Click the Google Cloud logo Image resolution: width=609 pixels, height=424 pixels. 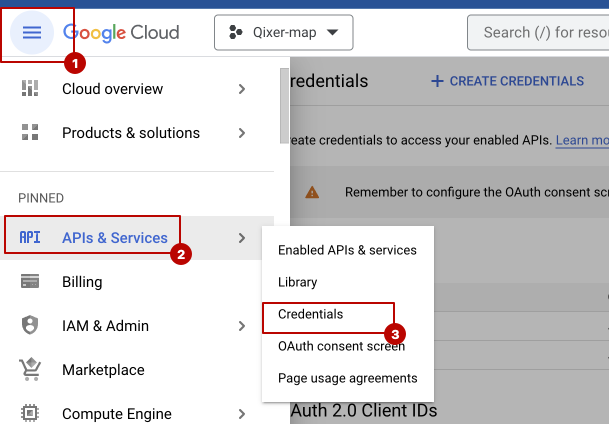point(121,33)
